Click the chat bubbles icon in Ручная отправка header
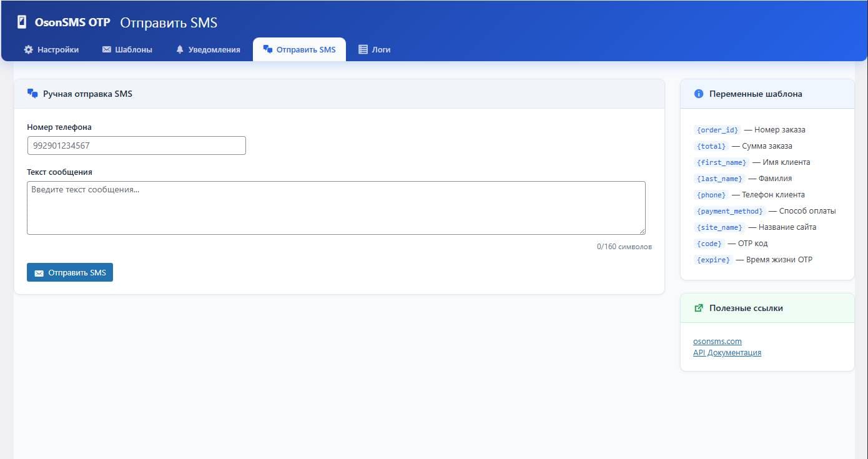868x459 pixels. (32, 94)
